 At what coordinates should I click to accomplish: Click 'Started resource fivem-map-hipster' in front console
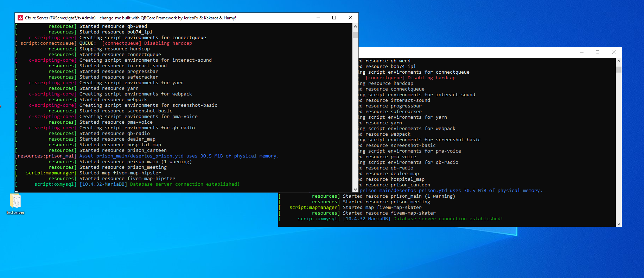coord(127,179)
